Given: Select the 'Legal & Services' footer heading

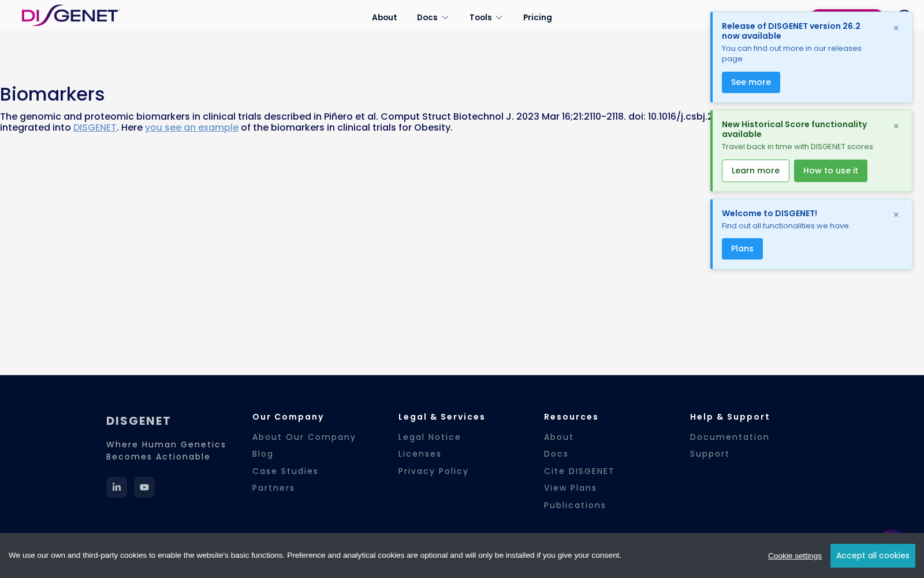Looking at the screenshot, I should pos(442,417).
